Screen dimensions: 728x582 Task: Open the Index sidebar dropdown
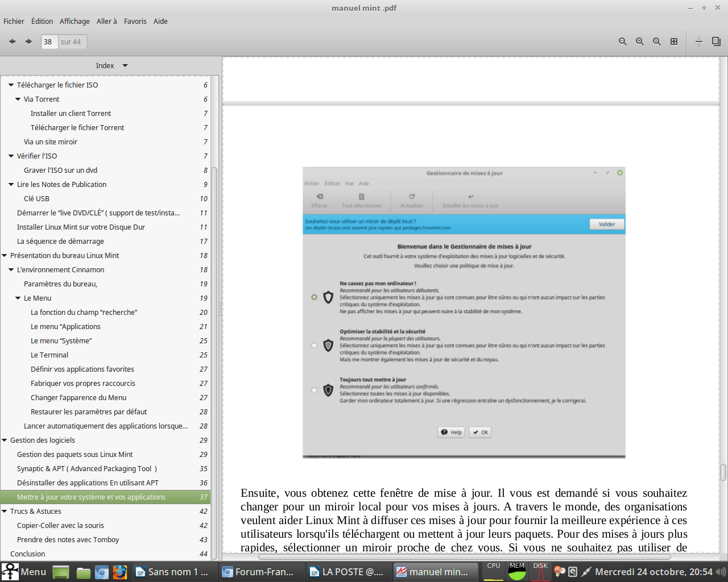point(111,66)
